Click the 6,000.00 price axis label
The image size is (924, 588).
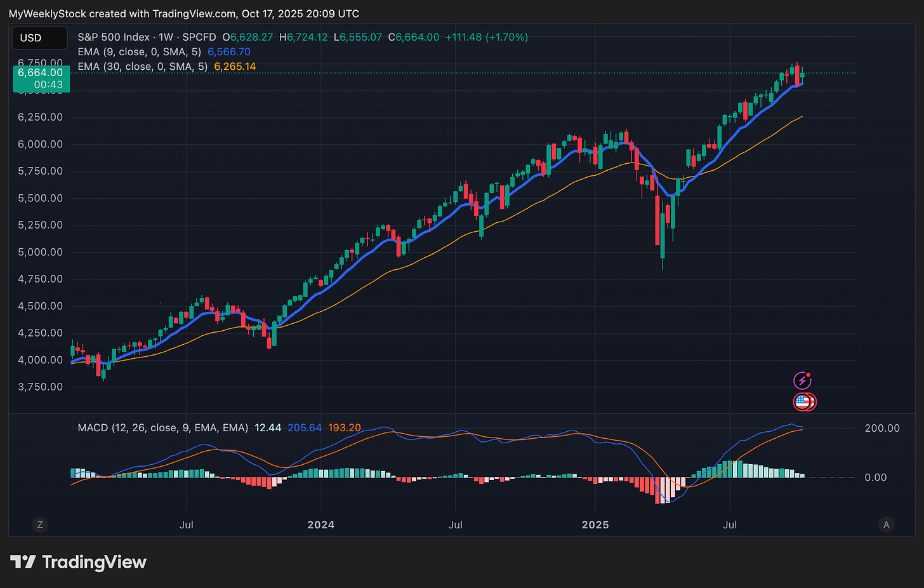click(x=40, y=144)
